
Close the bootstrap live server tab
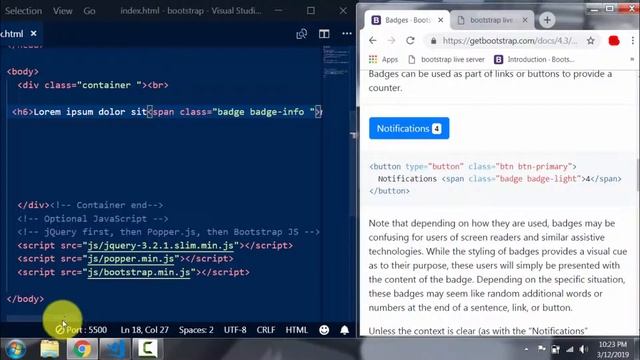[525, 20]
